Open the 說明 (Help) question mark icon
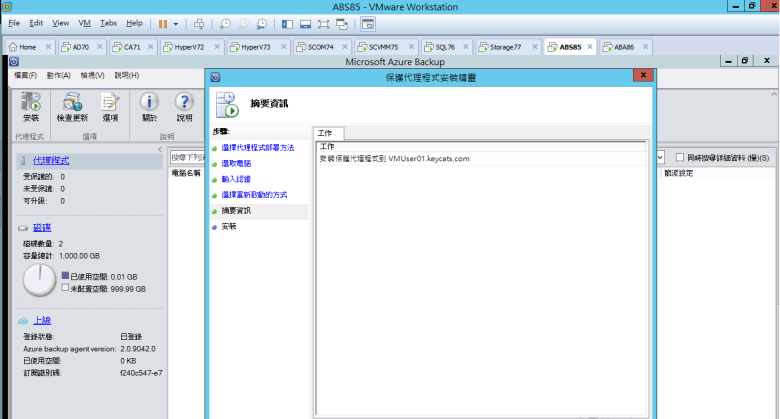780x419 pixels. 184,105
